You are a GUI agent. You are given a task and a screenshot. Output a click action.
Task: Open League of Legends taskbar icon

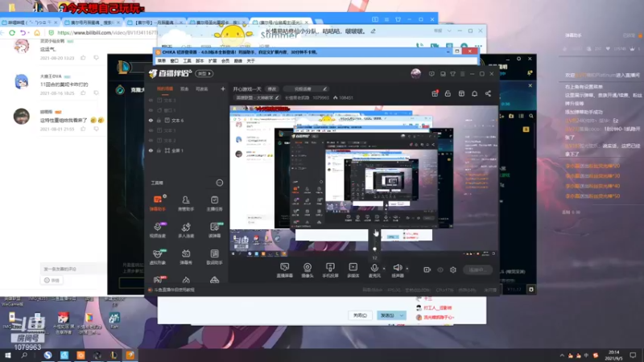pos(114,355)
